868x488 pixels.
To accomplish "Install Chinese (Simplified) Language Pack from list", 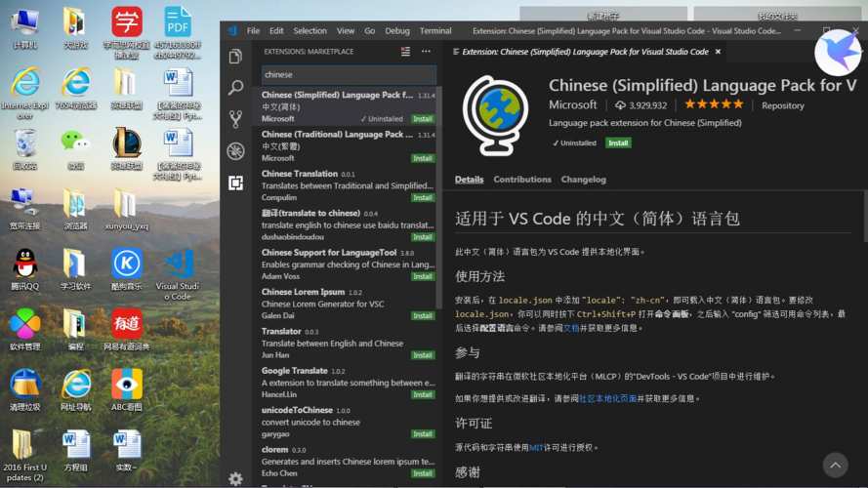I will (423, 119).
